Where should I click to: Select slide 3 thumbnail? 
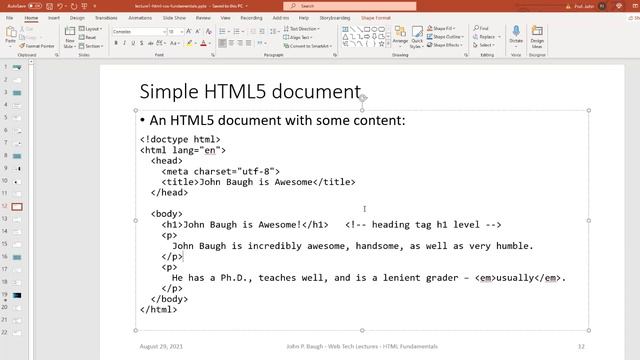click(x=17, y=93)
